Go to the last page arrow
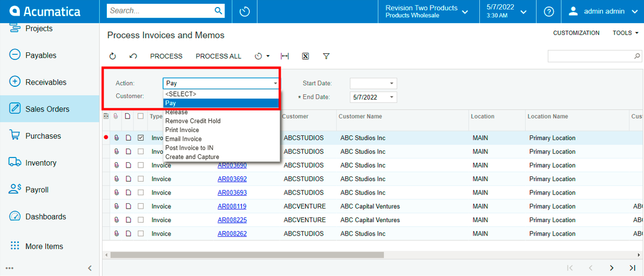The height and width of the screenshot is (276, 644). point(633,268)
